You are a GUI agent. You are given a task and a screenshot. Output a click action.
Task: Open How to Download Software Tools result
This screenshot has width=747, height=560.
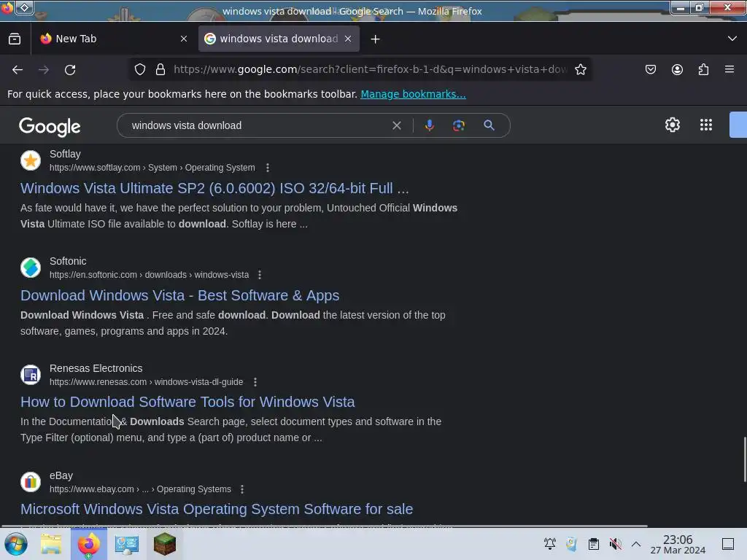187,402
